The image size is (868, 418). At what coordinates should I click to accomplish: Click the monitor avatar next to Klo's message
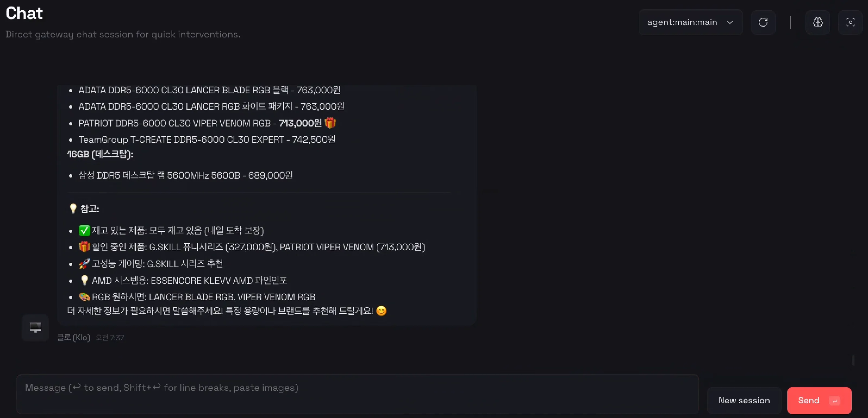(35, 327)
